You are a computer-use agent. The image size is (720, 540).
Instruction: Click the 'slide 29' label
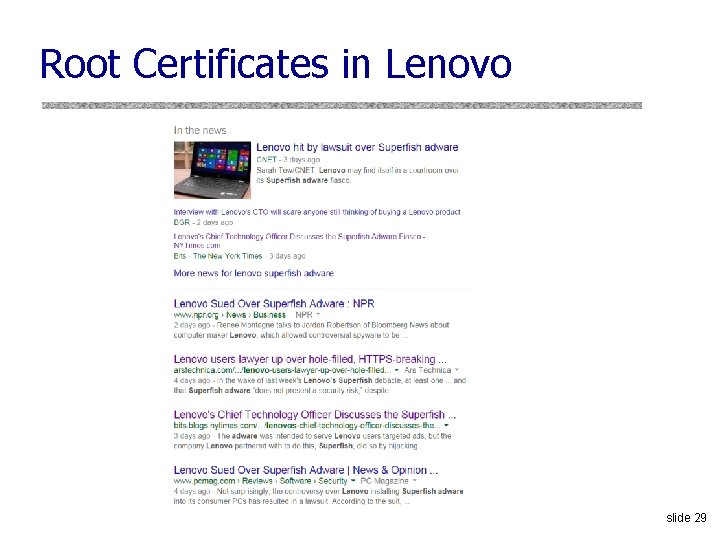[x=686, y=518]
